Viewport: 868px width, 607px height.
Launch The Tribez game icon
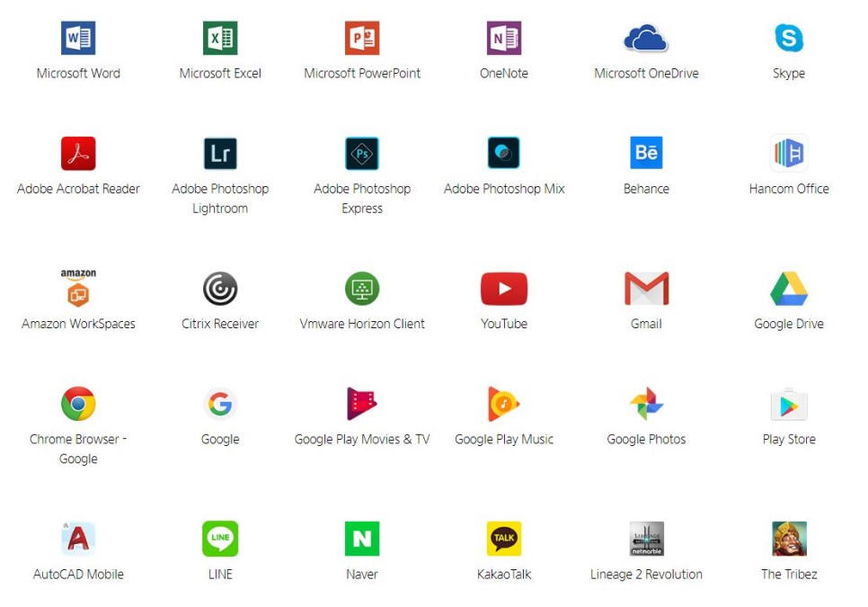coord(789,539)
